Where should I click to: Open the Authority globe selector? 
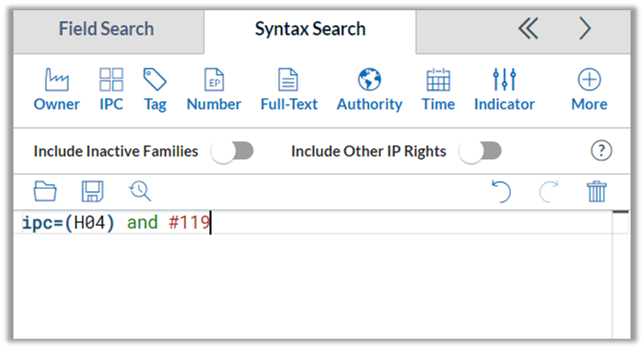coord(369,90)
